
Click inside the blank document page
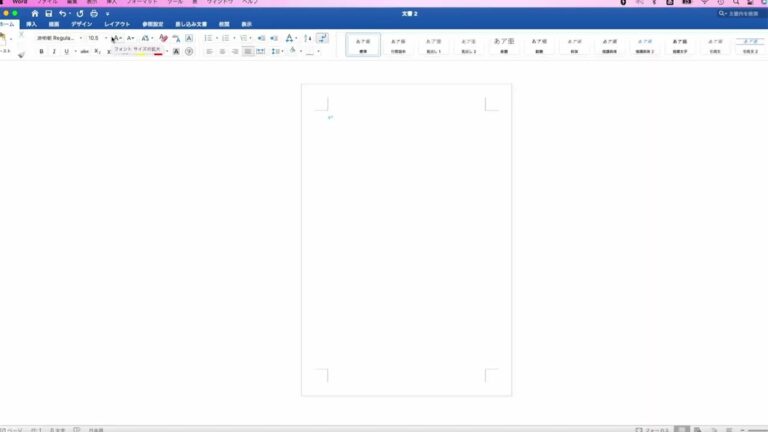click(406, 240)
